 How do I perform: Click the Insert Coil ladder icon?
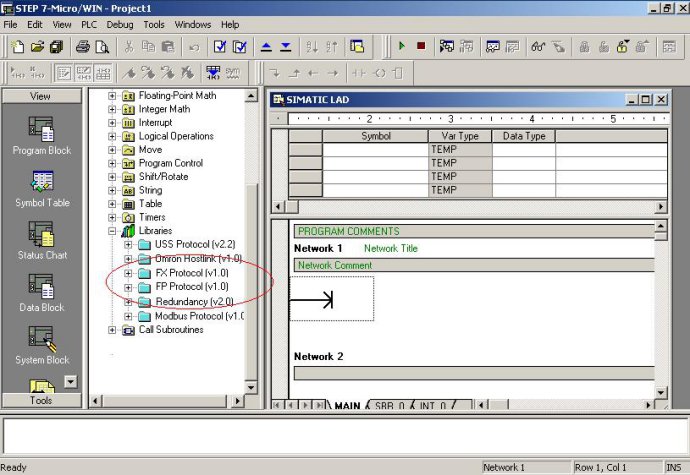click(379, 73)
